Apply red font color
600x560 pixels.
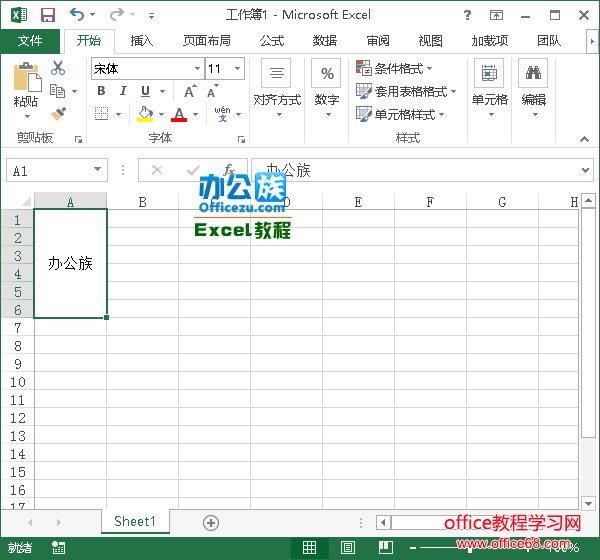pyautogui.click(x=179, y=114)
